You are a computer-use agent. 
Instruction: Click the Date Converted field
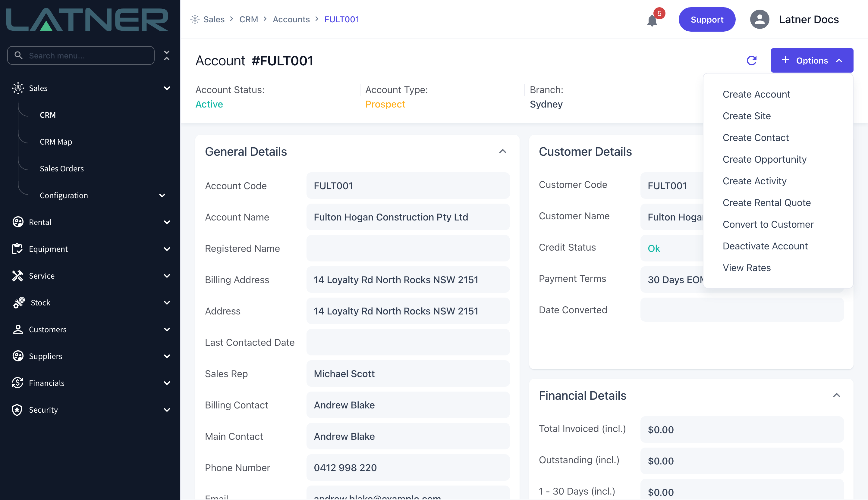click(x=742, y=309)
